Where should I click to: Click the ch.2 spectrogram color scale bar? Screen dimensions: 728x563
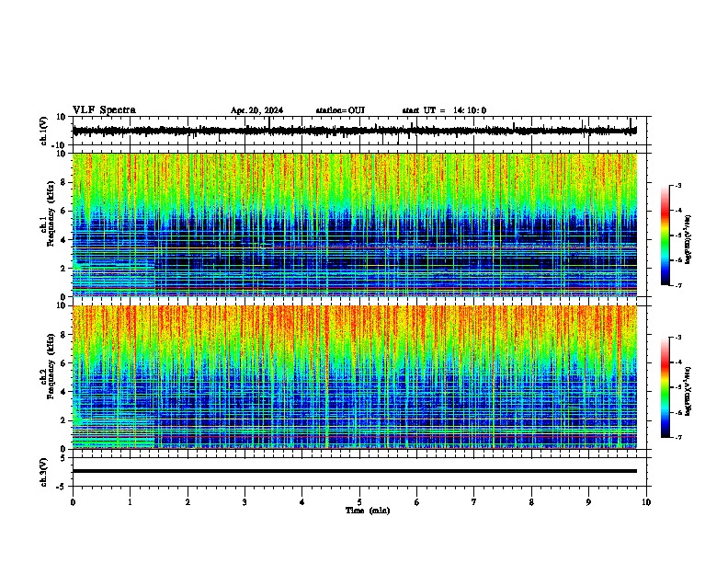(665, 387)
